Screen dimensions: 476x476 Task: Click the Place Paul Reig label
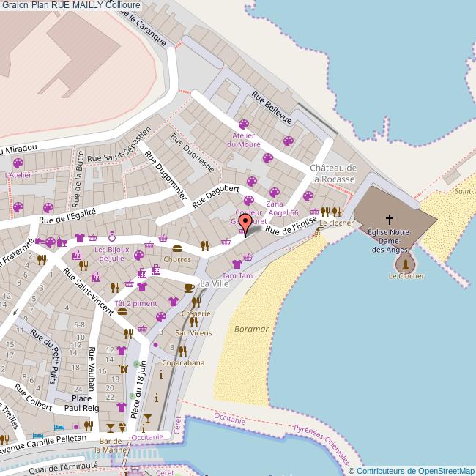click(x=82, y=403)
